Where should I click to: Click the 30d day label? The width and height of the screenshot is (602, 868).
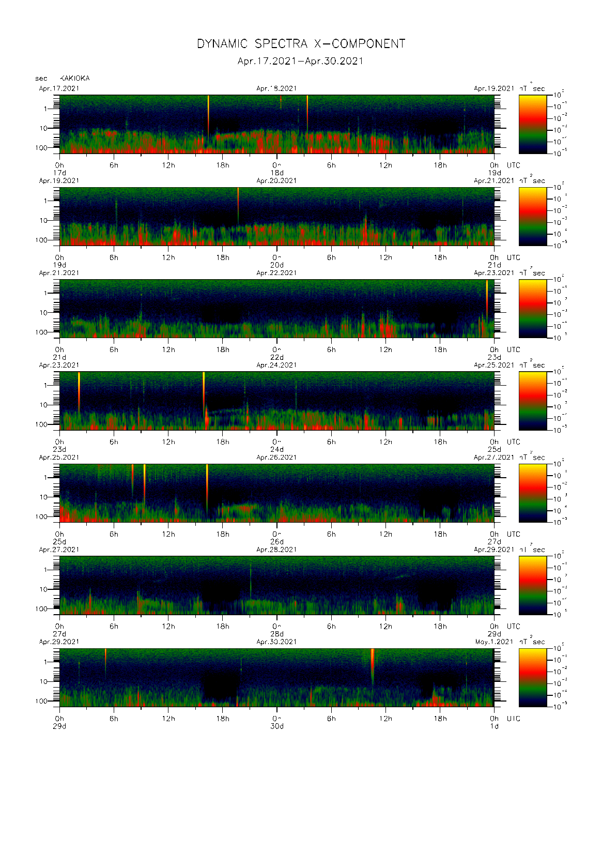click(x=277, y=726)
